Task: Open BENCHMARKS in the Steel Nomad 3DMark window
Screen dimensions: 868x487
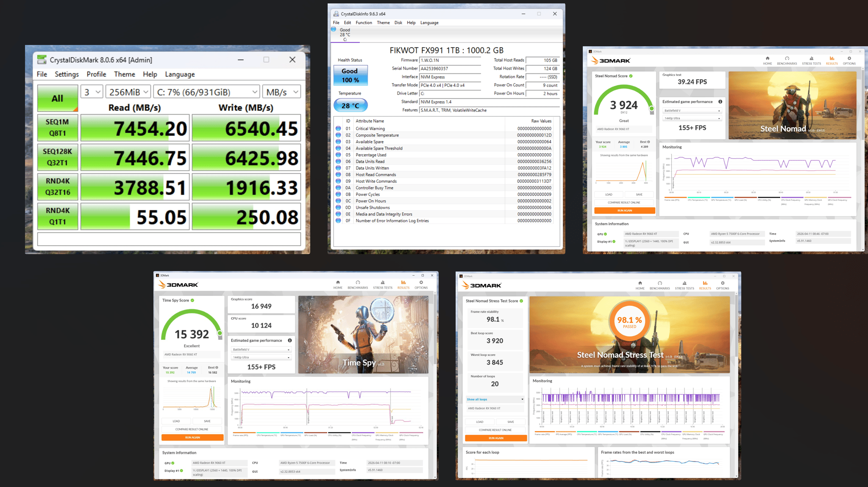Action: pyautogui.click(x=787, y=61)
